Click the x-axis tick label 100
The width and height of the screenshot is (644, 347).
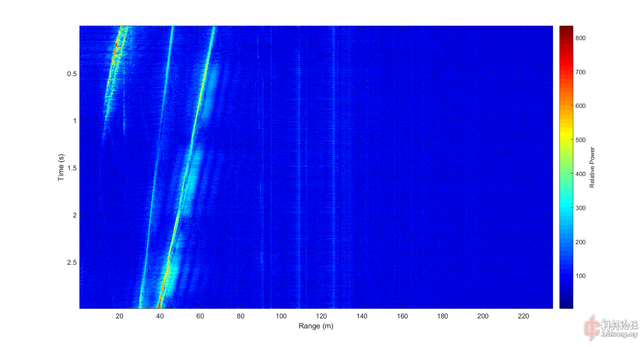point(281,316)
